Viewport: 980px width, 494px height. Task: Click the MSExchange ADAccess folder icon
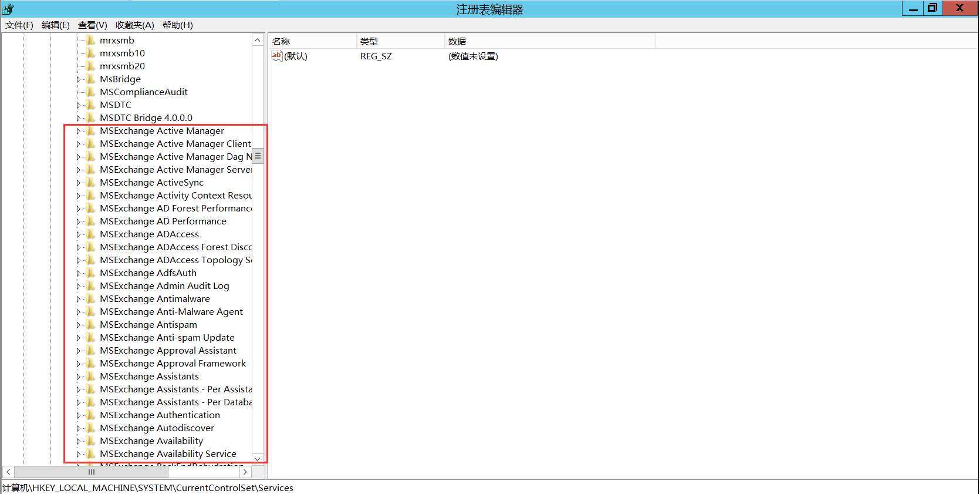(x=90, y=234)
